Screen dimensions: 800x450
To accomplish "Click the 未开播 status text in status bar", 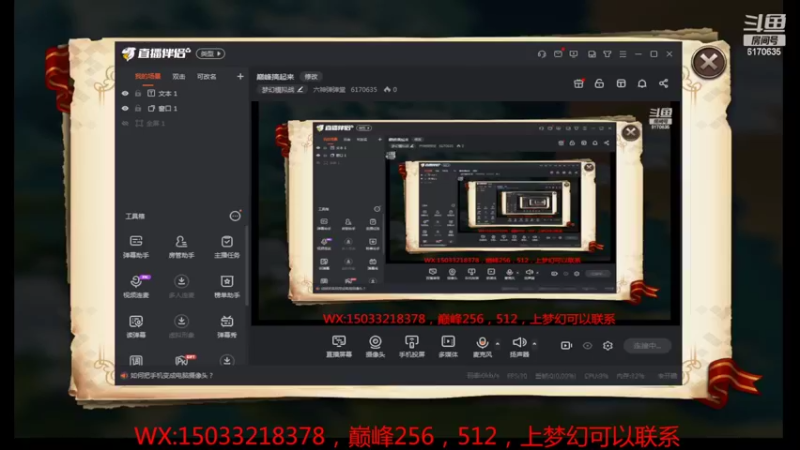I will pos(667,376).
